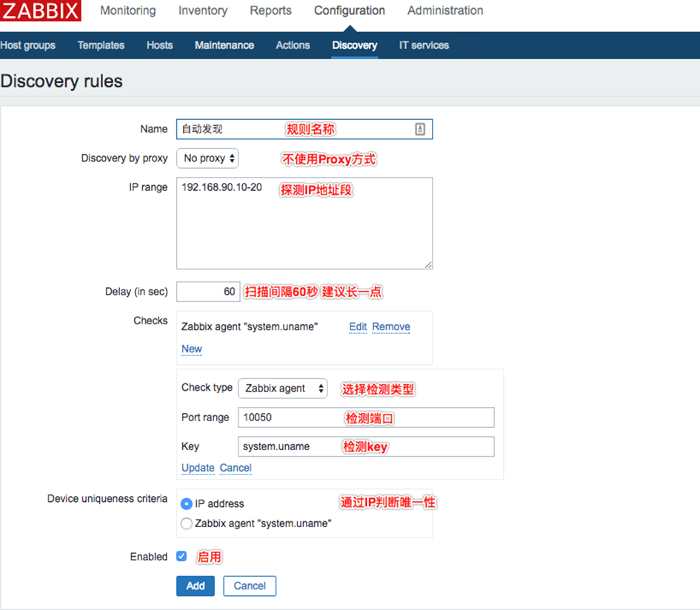The image size is (700, 610).
Task: Toggle the Enabled checkbox
Action: (181, 556)
